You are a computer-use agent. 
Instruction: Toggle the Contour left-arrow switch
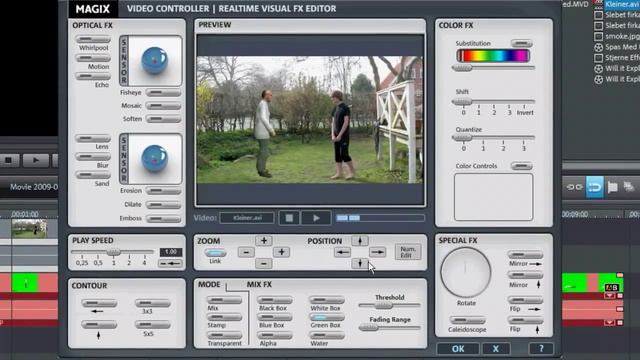[x=99, y=303]
